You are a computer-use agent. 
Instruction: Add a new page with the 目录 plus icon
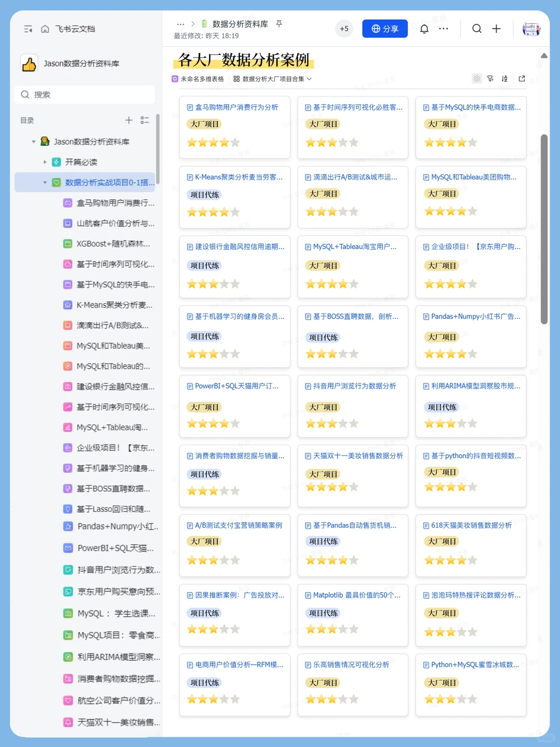[x=129, y=120]
